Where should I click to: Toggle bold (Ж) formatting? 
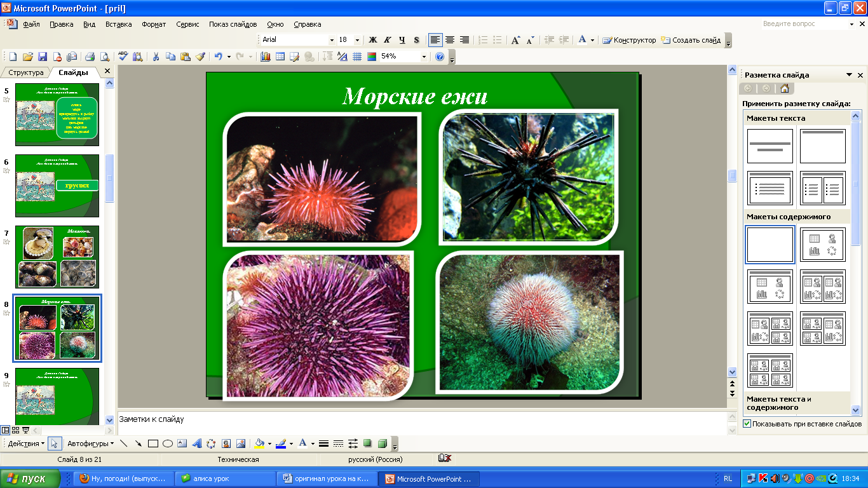(x=373, y=40)
